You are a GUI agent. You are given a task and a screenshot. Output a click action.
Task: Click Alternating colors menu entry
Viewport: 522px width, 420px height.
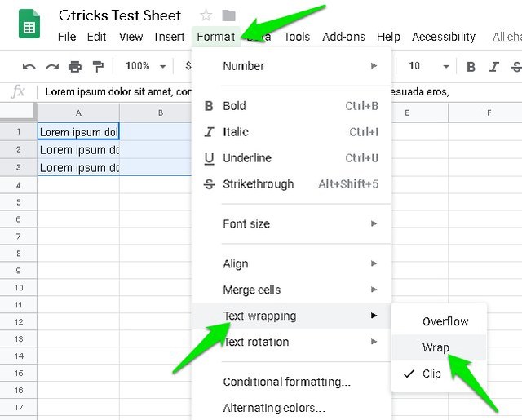(274, 408)
